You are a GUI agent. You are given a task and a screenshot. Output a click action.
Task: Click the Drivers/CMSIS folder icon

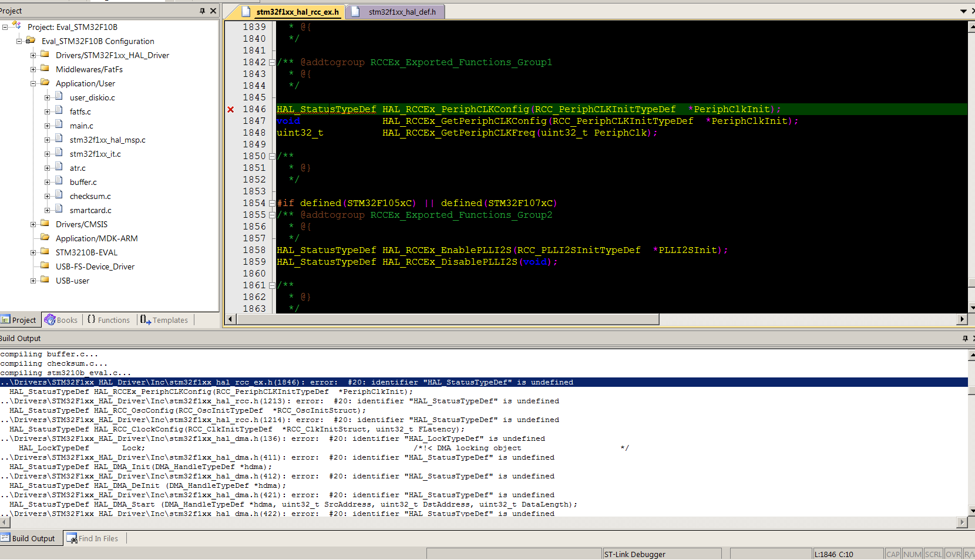point(45,223)
